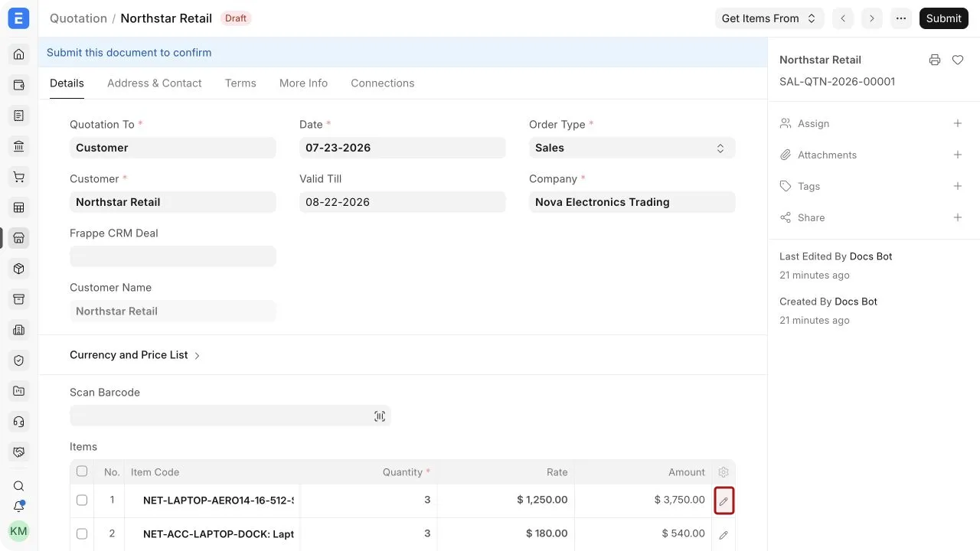This screenshot has width=980, height=551.
Task: Open the office building icon in sidebar
Action: pyautogui.click(x=19, y=330)
